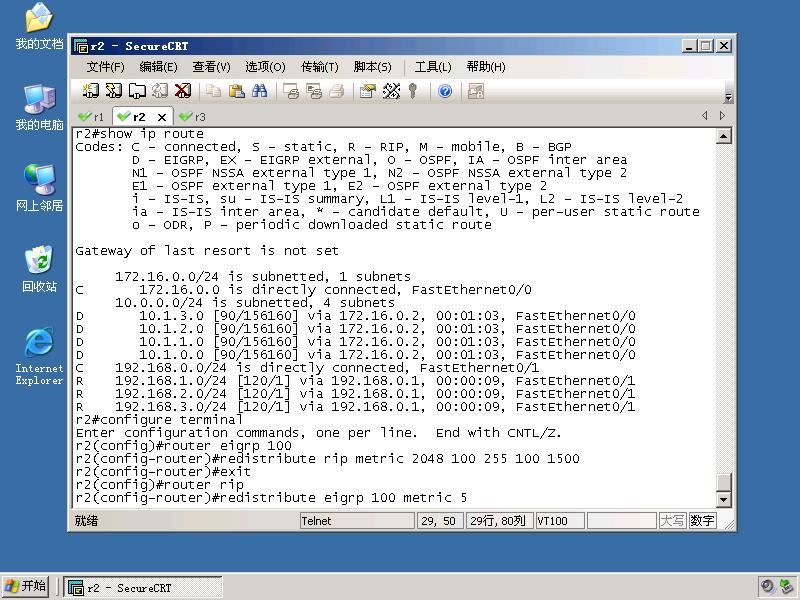
Task: Click the Print Screen icon
Action: point(290,91)
